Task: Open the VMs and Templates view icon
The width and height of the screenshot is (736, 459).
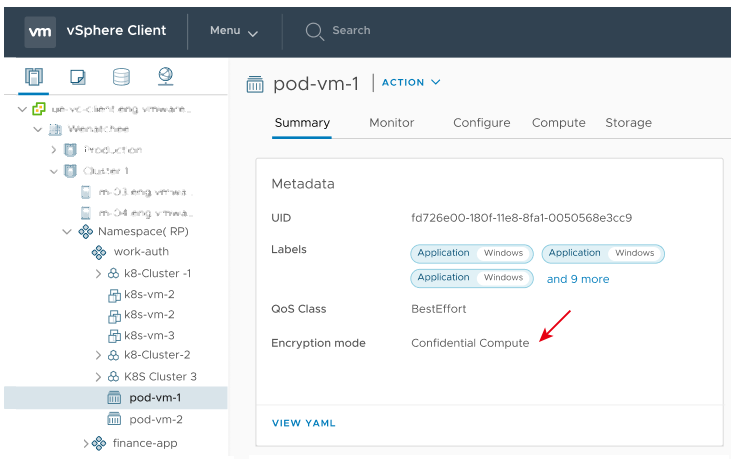Action: [x=77, y=77]
